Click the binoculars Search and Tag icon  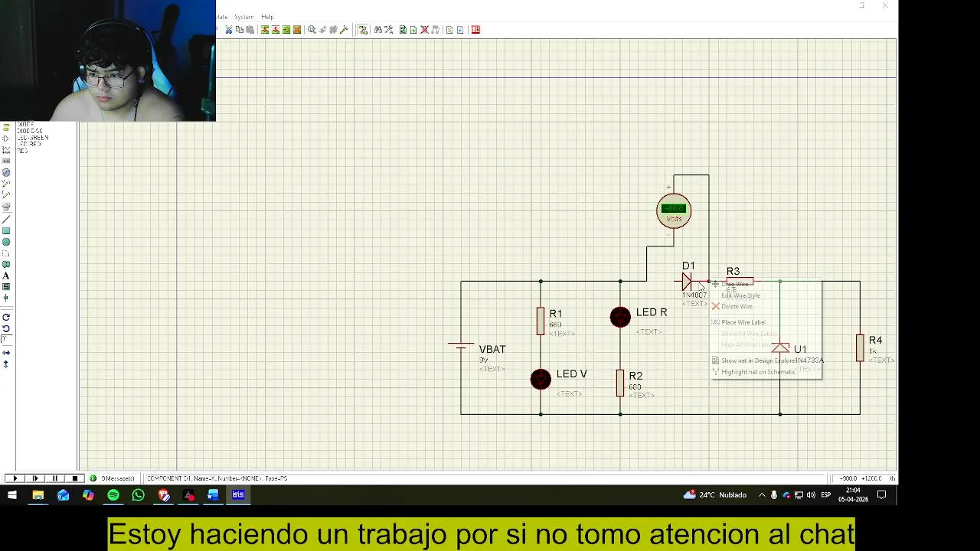tap(378, 30)
